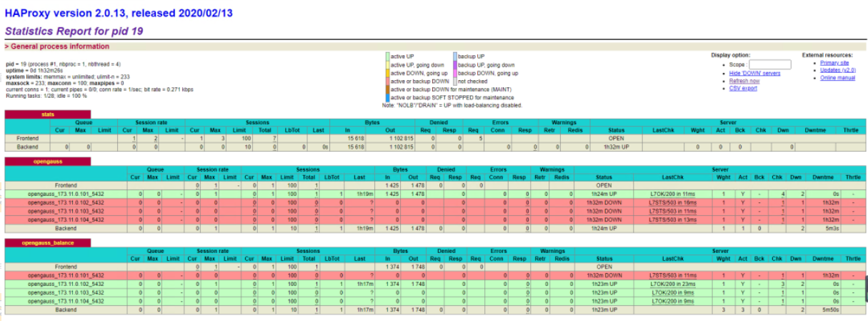868x321 pixels.
Task: Click opengauss_173.11.0.101_5432 in opengauss table
Action: (66, 194)
